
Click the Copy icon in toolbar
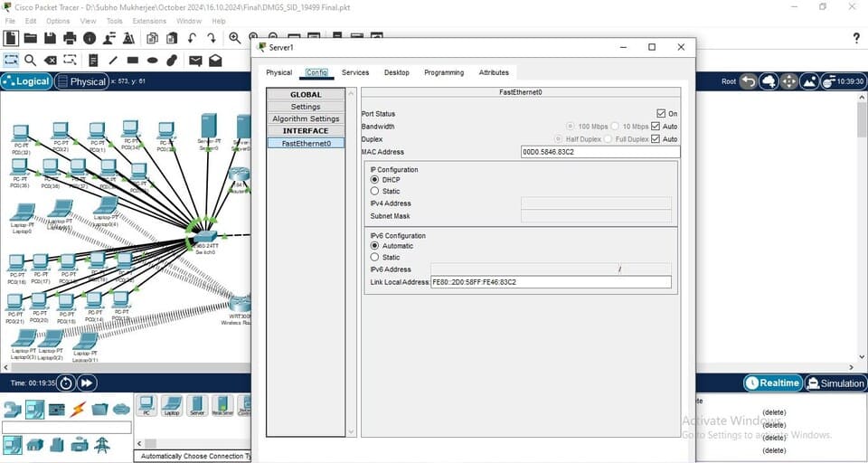(x=152, y=38)
